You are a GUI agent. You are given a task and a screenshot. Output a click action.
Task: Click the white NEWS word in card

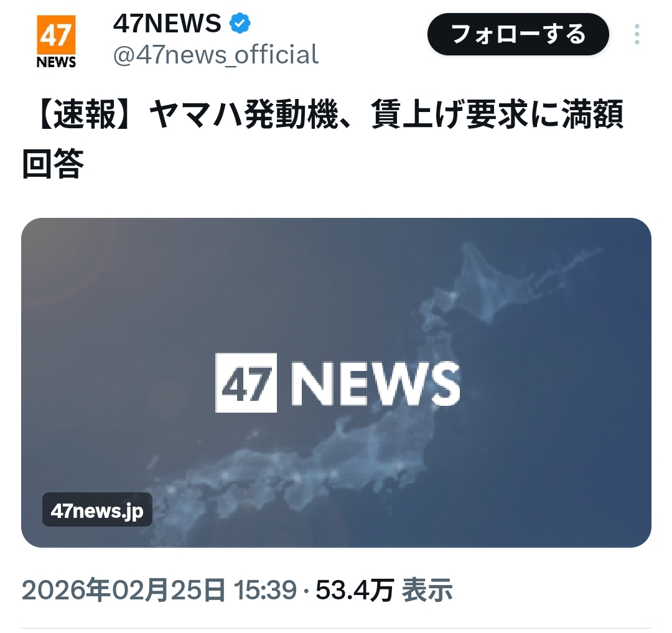pyautogui.click(x=375, y=383)
